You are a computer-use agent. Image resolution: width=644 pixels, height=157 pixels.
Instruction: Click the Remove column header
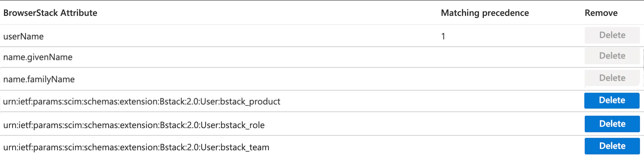coord(601,13)
